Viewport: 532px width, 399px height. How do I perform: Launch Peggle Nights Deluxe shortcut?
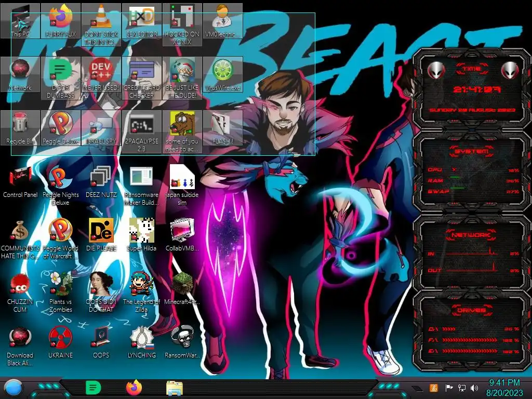click(60, 185)
